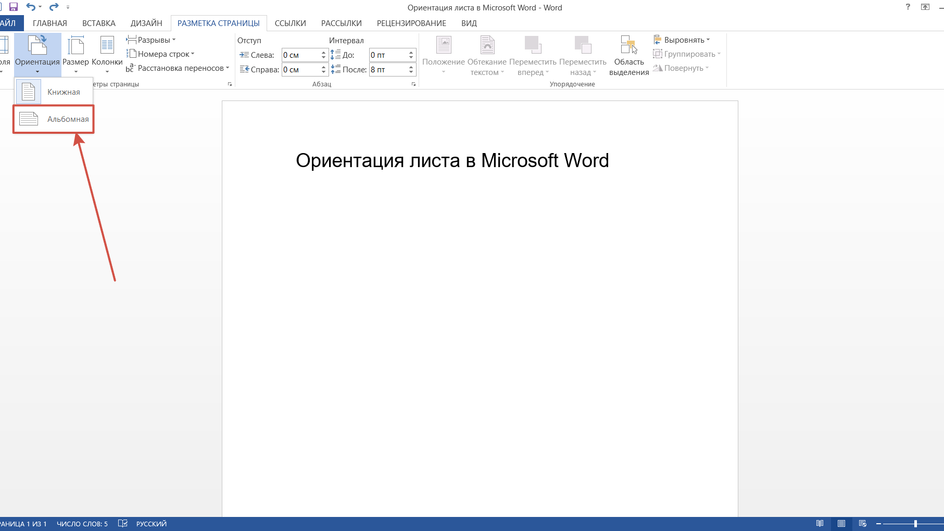Screen dimensions: 944x531
Task: Open Расстановка переносов hyphenation menu
Action: pyautogui.click(x=178, y=68)
